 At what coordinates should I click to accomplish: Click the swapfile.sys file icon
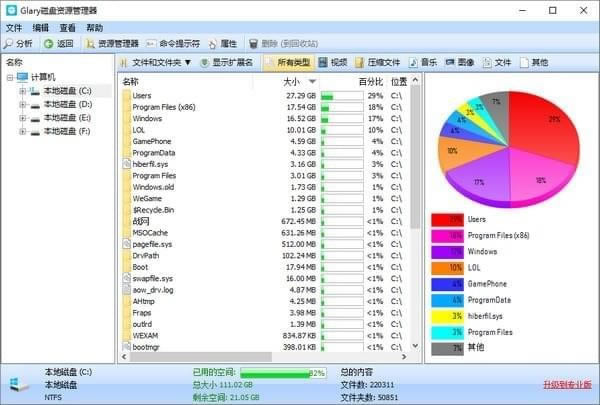point(127,278)
